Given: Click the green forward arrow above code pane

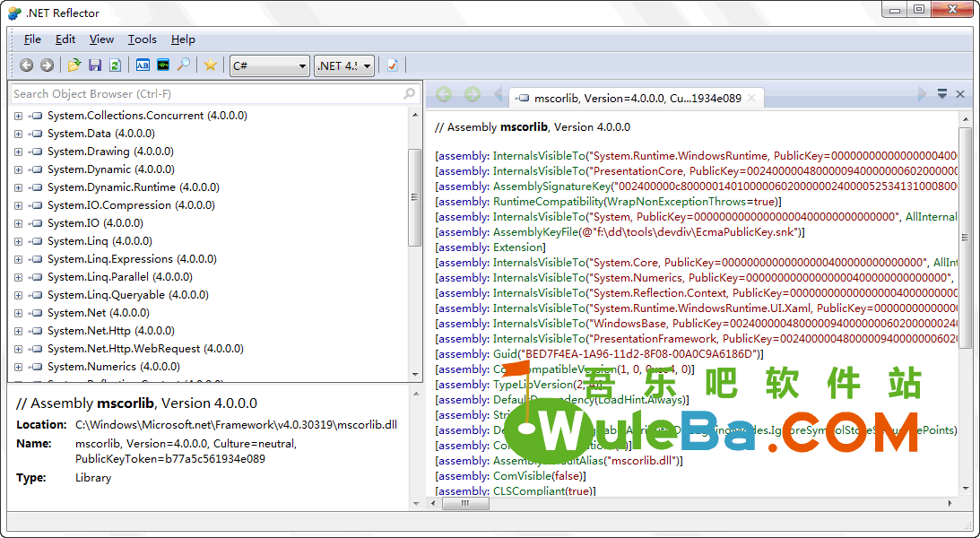Looking at the screenshot, I should tap(473, 94).
